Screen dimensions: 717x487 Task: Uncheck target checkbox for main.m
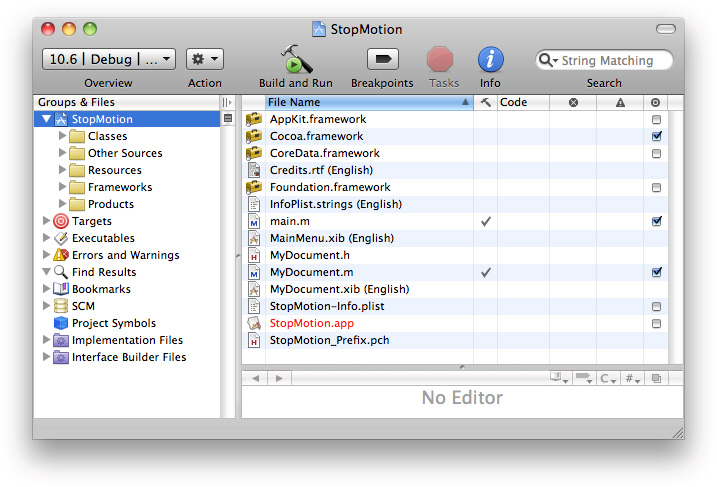point(657,221)
